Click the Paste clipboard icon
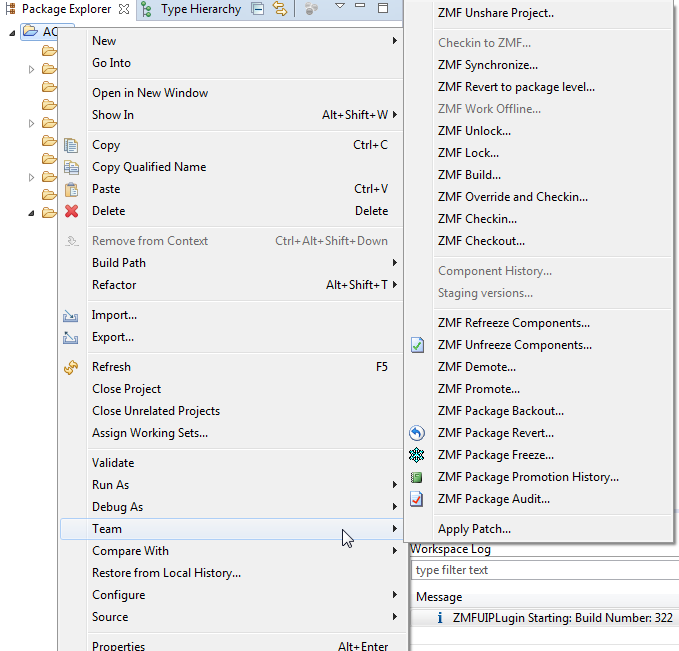Image resolution: width=679 pixels, height=651 pixels. point(71,189)
